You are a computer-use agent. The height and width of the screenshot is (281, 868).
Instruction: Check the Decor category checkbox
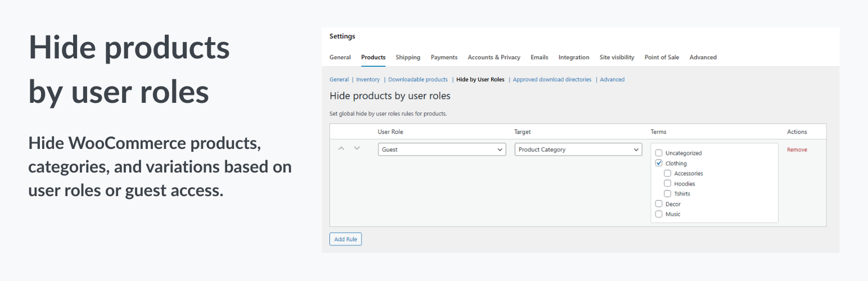coord(659,204)
